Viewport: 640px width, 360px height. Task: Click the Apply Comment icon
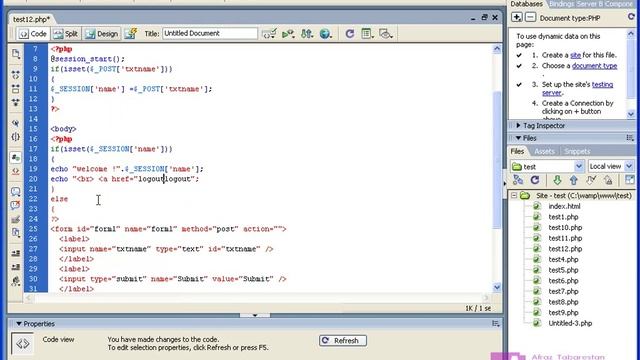pos(16,191)
